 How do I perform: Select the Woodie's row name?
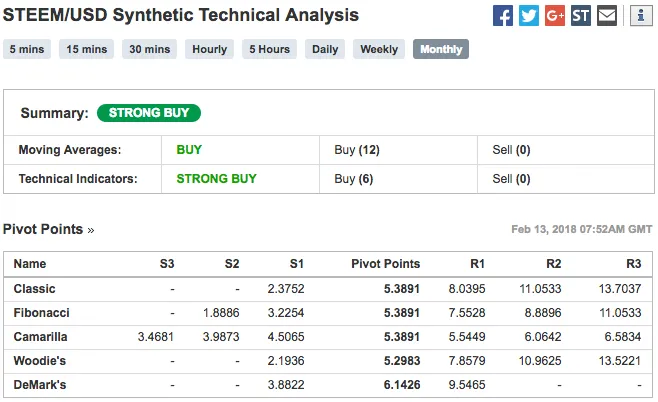tap(40, 360)
